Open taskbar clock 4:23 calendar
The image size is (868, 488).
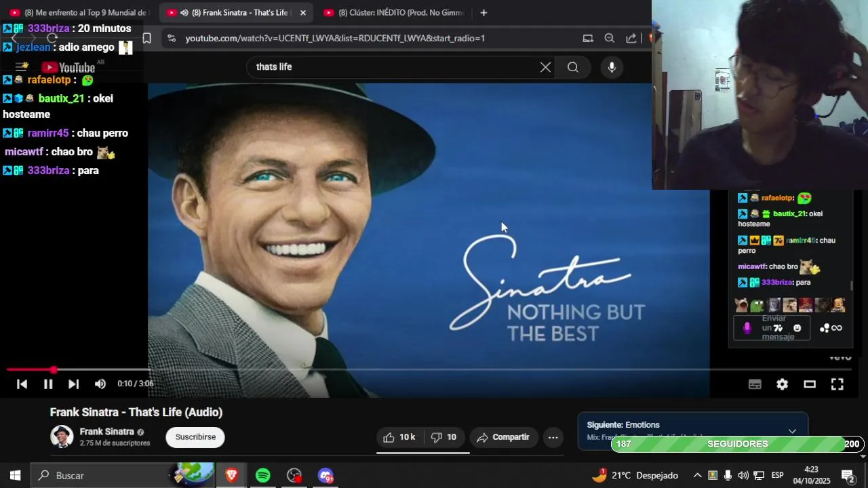point(812,476)
